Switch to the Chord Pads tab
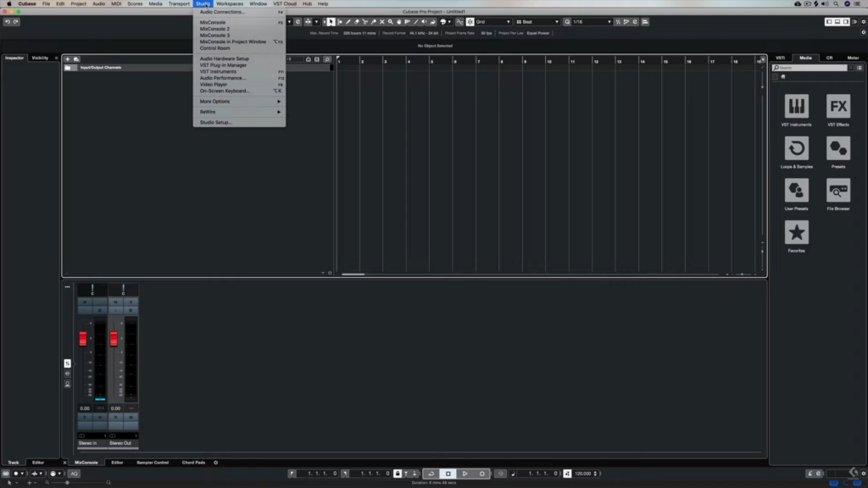Viewport: 868px width, 488px height. 193,463
